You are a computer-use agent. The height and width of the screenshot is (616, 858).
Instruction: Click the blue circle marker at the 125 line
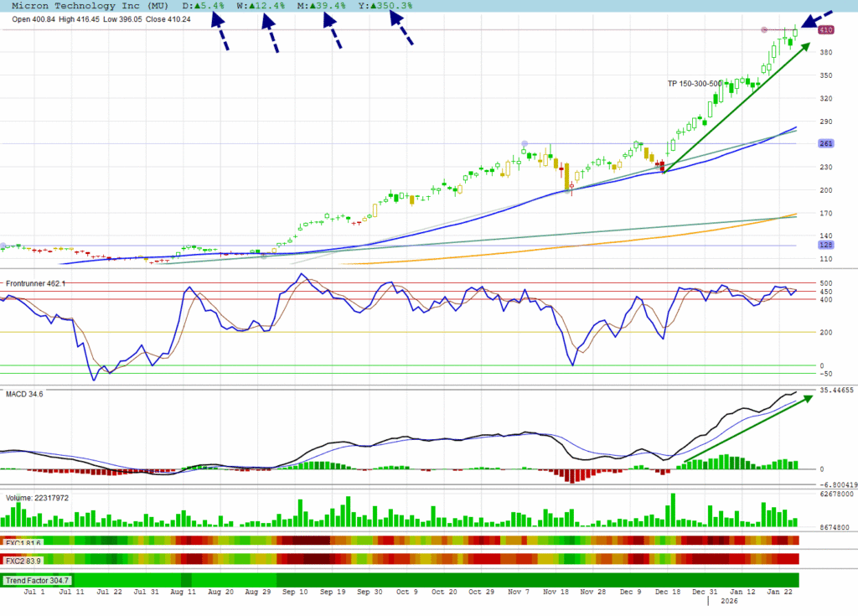pos(3,246)
